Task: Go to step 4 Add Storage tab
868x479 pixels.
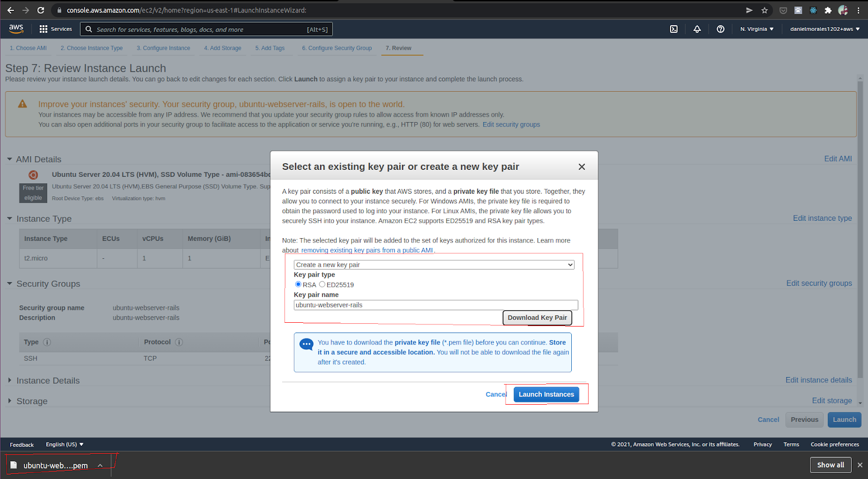Action: (222, 48)
